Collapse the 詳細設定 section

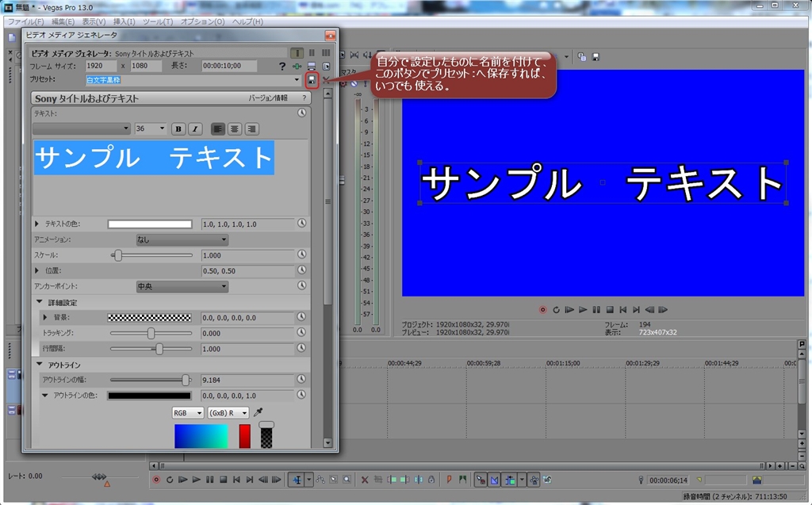pyautogui.click(x=40, y=302)
